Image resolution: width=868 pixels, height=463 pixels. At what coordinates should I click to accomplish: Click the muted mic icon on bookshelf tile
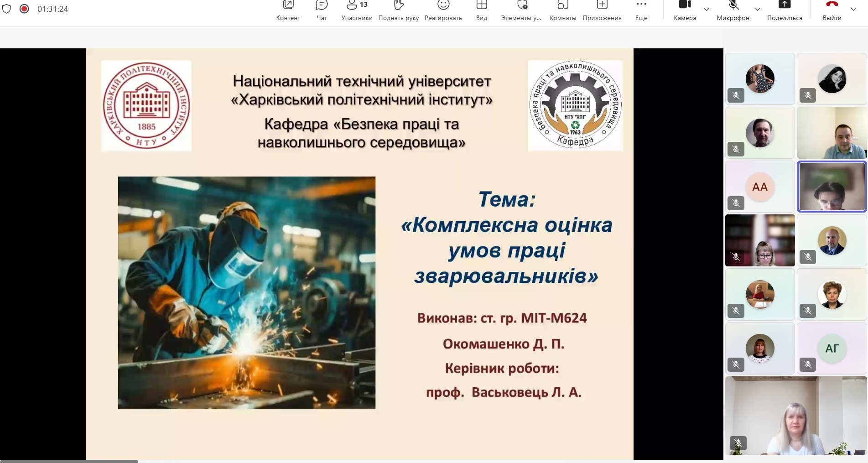[x=736, y=257]
